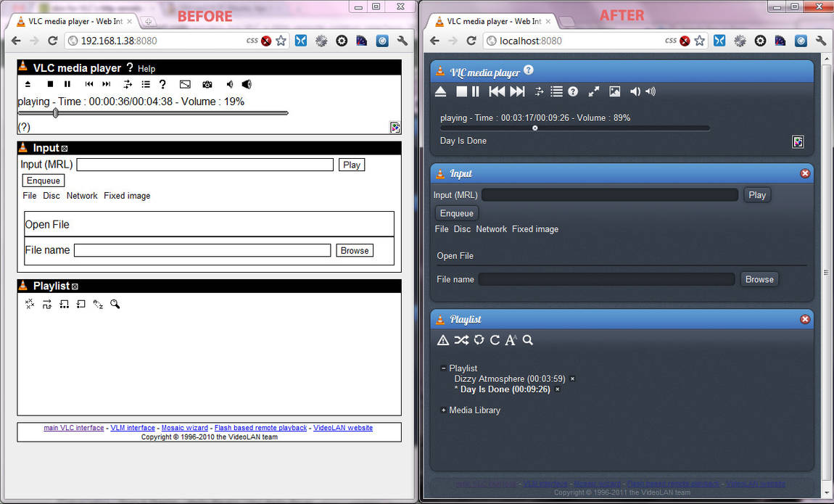Toggle shuffle in AFTER Playlist panel
This screenshot has width=834, height=504.
461,339
